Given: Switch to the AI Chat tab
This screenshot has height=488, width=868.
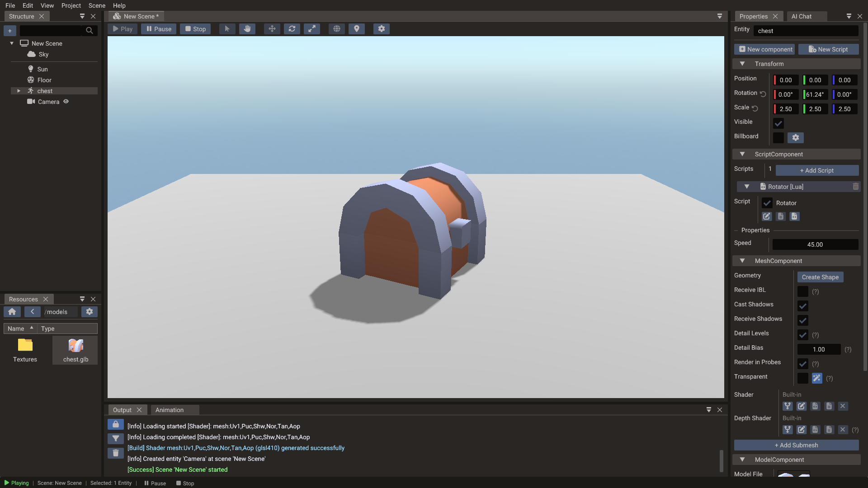Looking at the screenshot, I should (x=802, y=16).
